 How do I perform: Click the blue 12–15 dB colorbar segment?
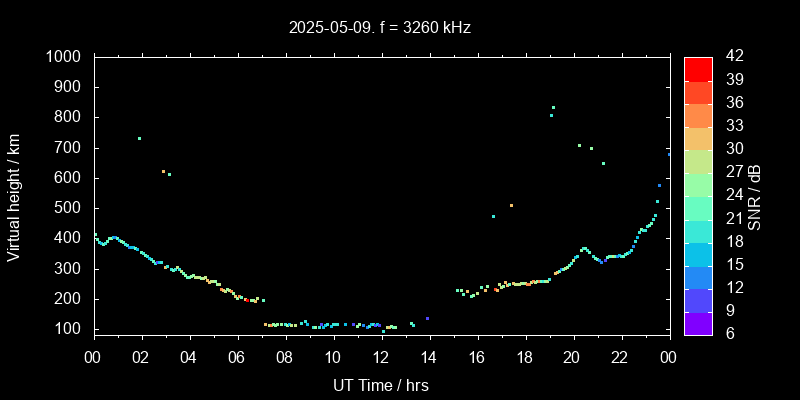[x=698, y=276]
